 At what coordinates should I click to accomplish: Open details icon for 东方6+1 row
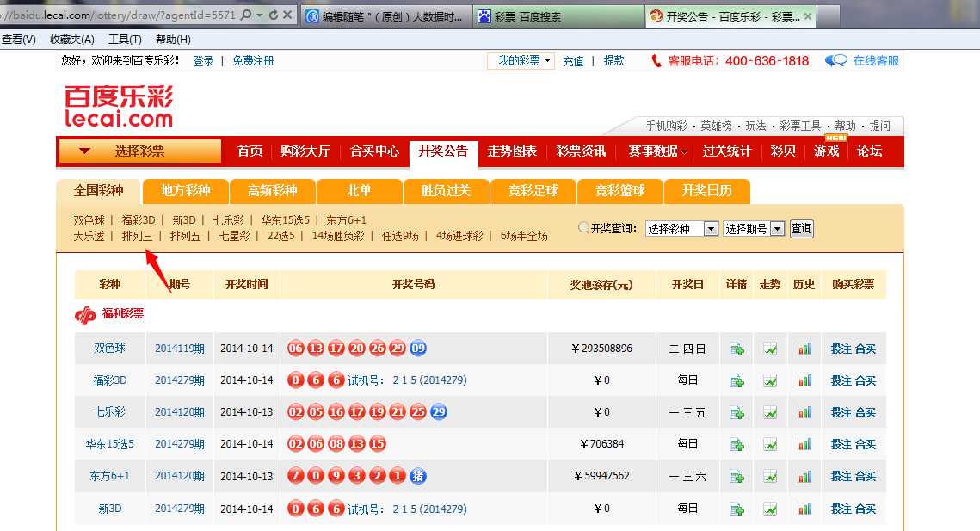(737, 477)
